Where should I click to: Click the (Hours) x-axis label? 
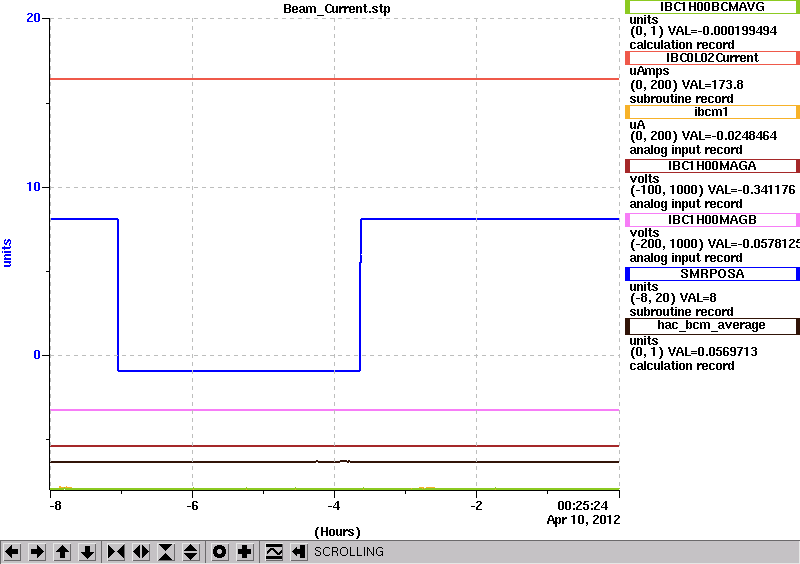(337, 532)
